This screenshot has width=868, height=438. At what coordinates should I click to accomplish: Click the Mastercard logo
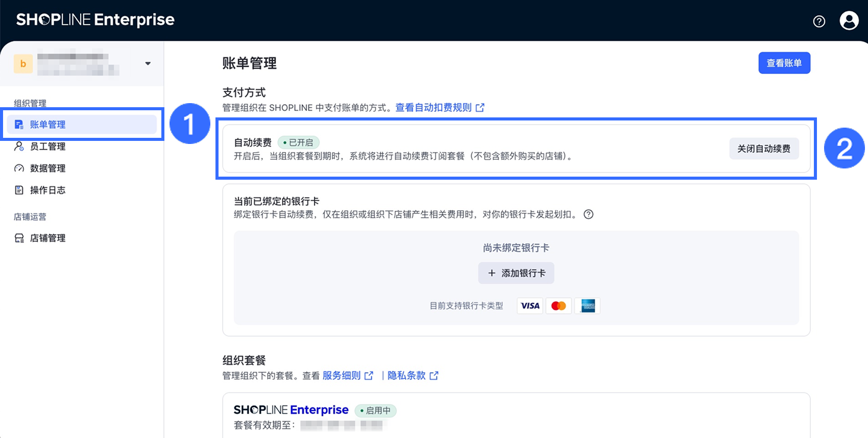point(559,306)
